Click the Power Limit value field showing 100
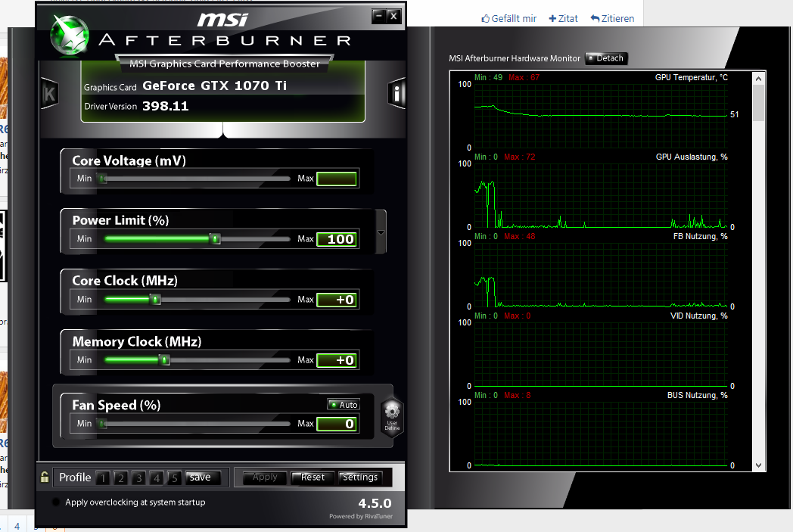The image size is (793, 532). [x=337, y=239]
